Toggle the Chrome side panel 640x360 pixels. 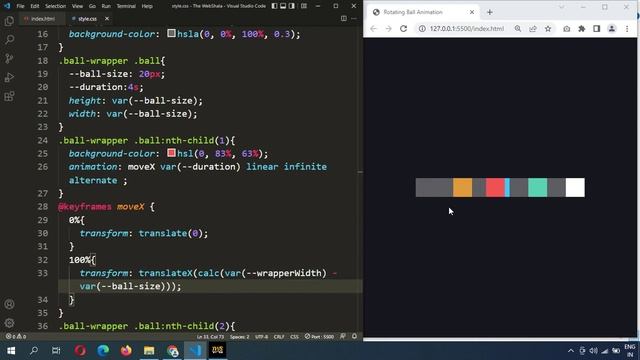coord(596,29)
